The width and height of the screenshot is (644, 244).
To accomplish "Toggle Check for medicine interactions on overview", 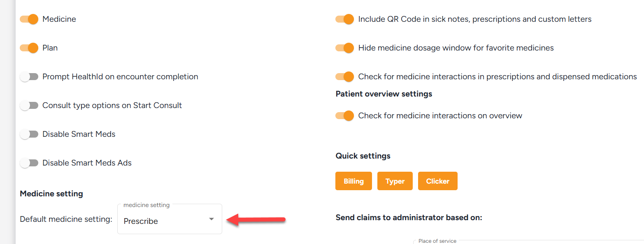I will click(344, 116).
